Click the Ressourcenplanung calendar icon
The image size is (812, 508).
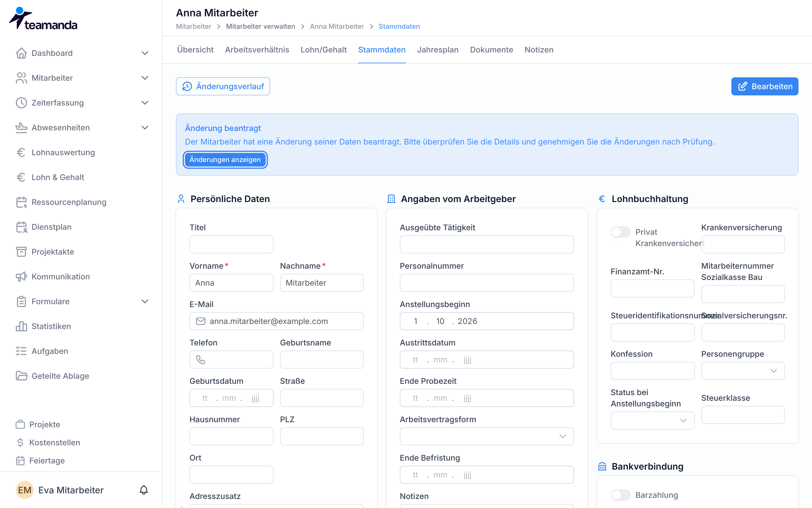pyautogui.click(x=21, y=202)
